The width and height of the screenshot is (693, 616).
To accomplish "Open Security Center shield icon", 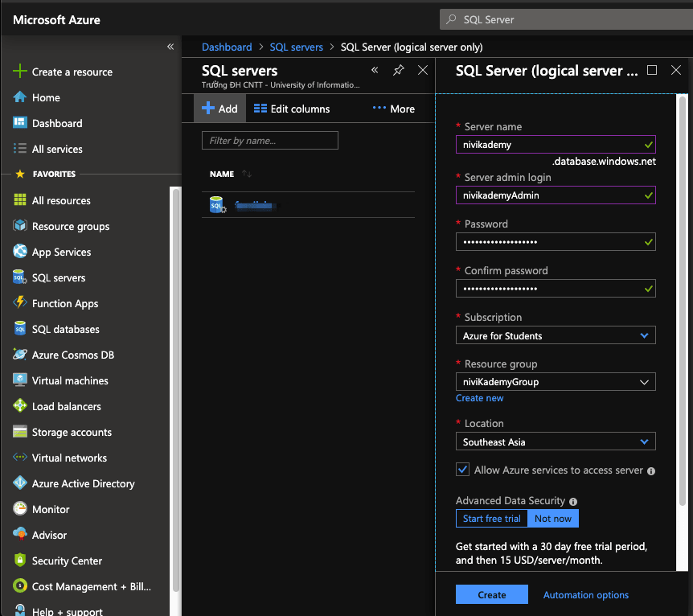I will pyautogui.click(x=20, y=560).
